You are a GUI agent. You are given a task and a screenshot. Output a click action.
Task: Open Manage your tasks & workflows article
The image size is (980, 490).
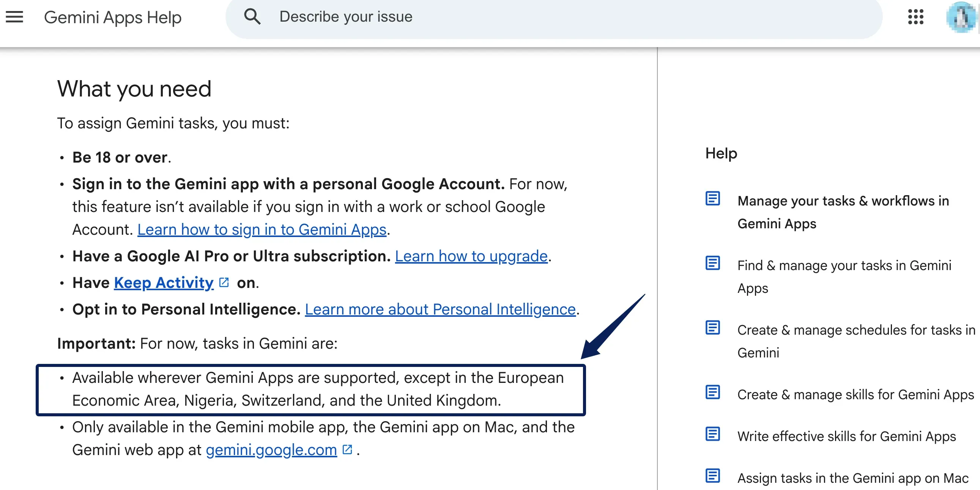[x=843, y=212]
